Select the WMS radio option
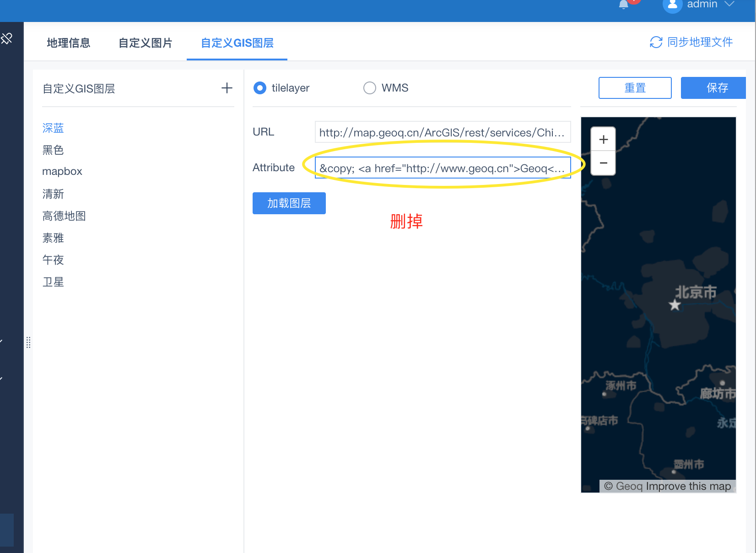This screenshot has height=553, width=756. [369, 88]
